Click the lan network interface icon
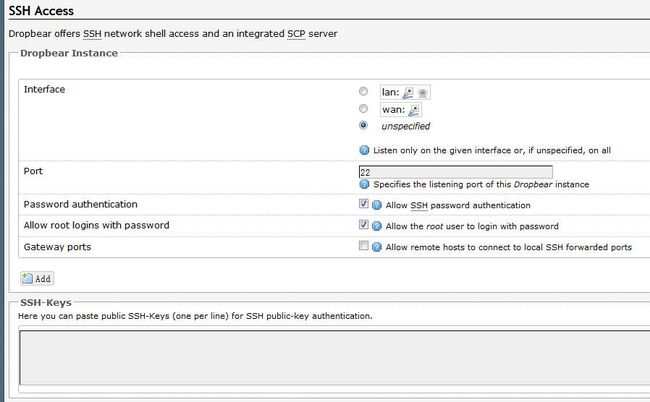This screenshot has height=402, width=650. pyautogui.click(x=408, y=93)
